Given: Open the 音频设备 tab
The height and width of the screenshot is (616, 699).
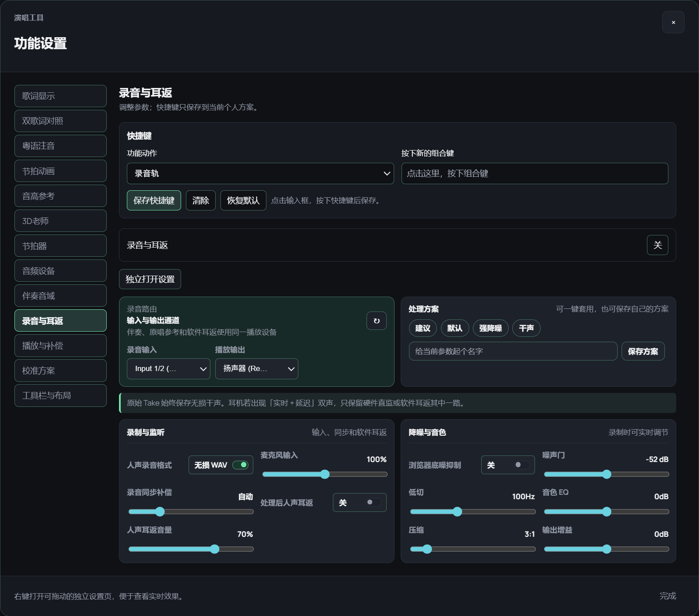Looking at the screenshot, I should tap(60, 271).
